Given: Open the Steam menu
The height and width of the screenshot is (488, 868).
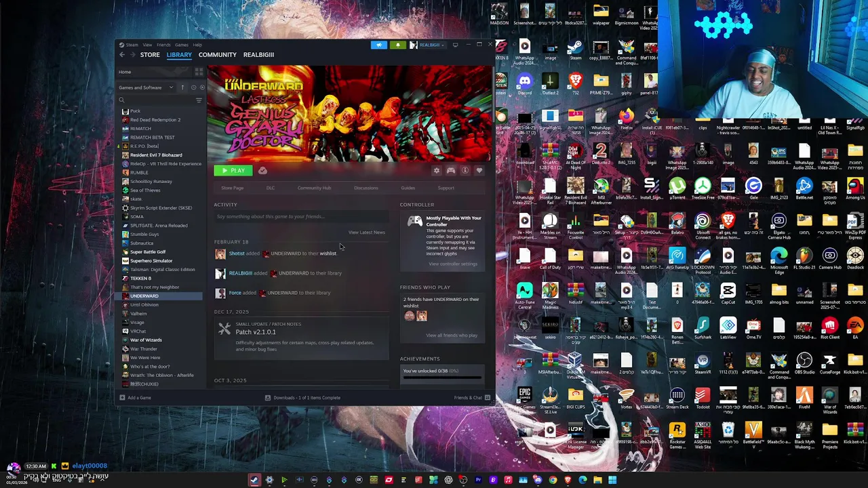Looking at the screenshot, I should pos(130,45).
